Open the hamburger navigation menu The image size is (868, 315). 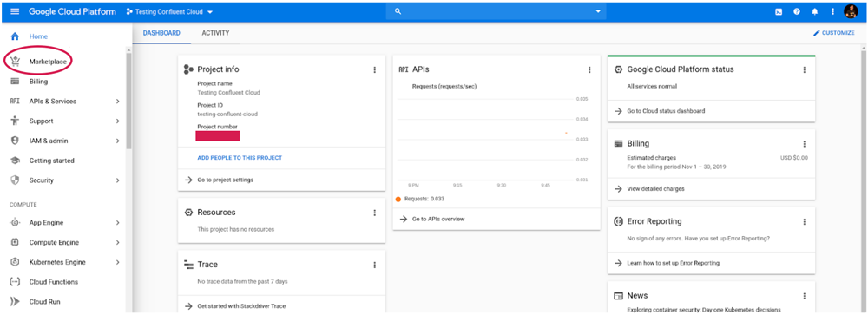15,11
